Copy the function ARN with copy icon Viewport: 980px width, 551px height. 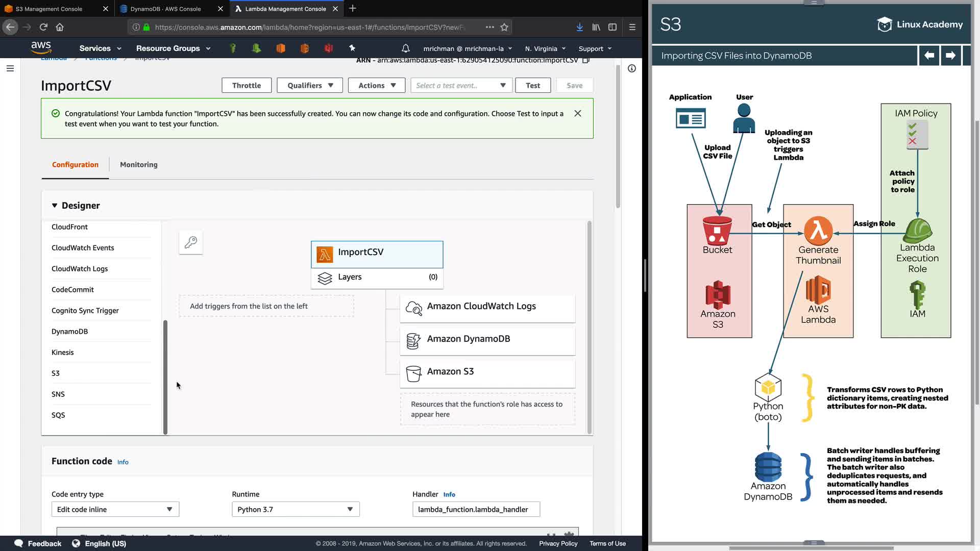[x=586, y=60]
